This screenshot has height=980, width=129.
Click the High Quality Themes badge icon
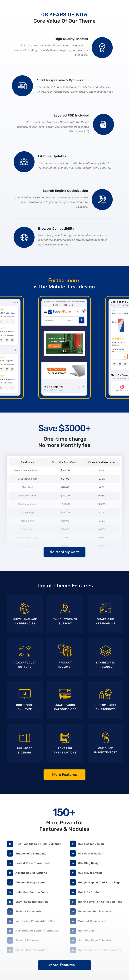point(102,48)
